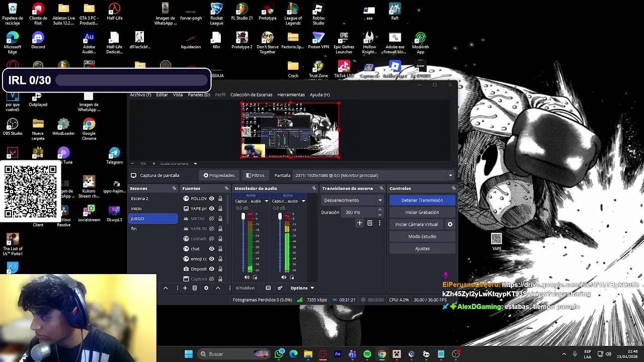
Task: Open Spotify from the taskbar
Action: 367,354
